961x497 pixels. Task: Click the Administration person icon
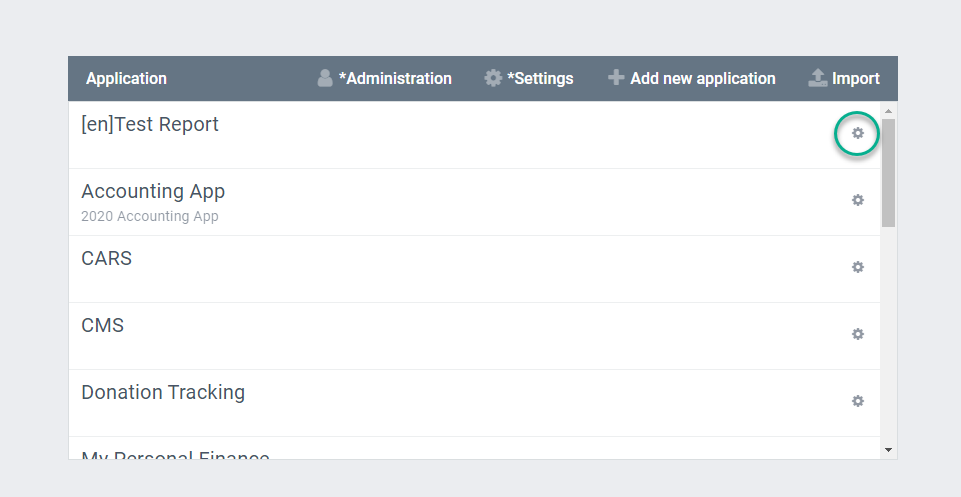325,78
